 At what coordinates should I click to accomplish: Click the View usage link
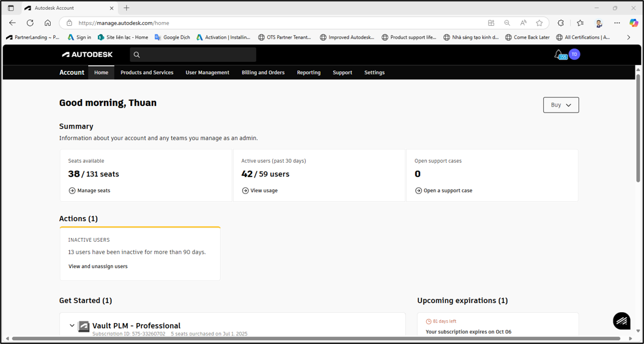259,191
